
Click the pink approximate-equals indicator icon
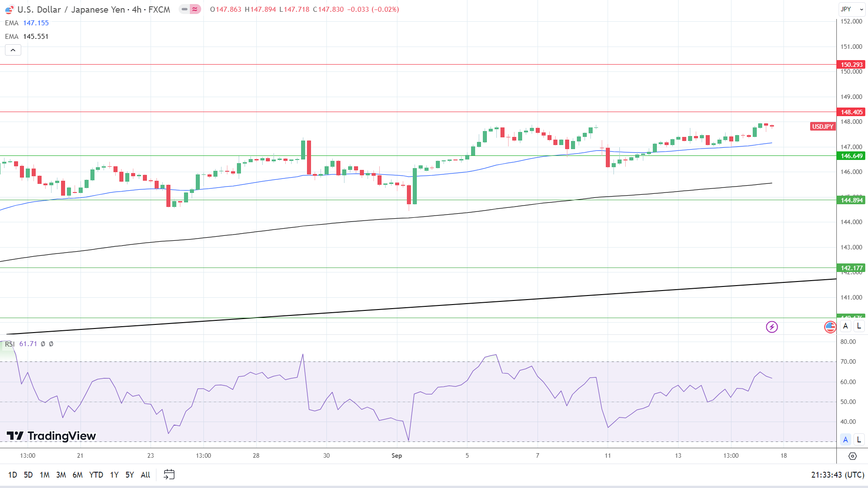195,9
